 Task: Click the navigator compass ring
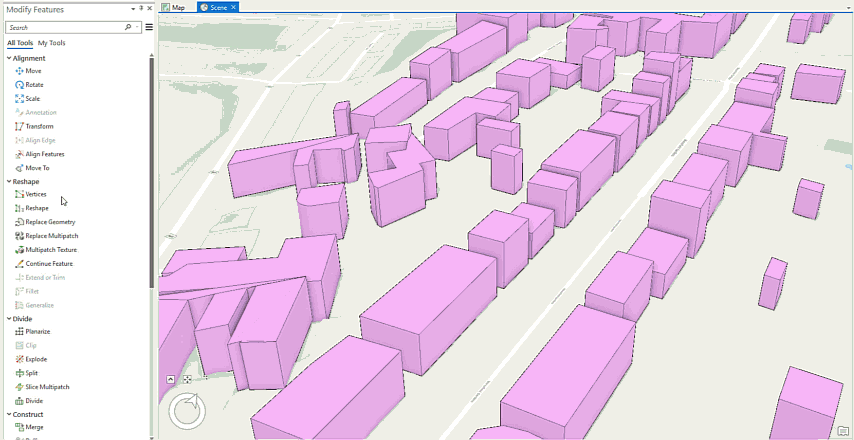coord(187,411)
